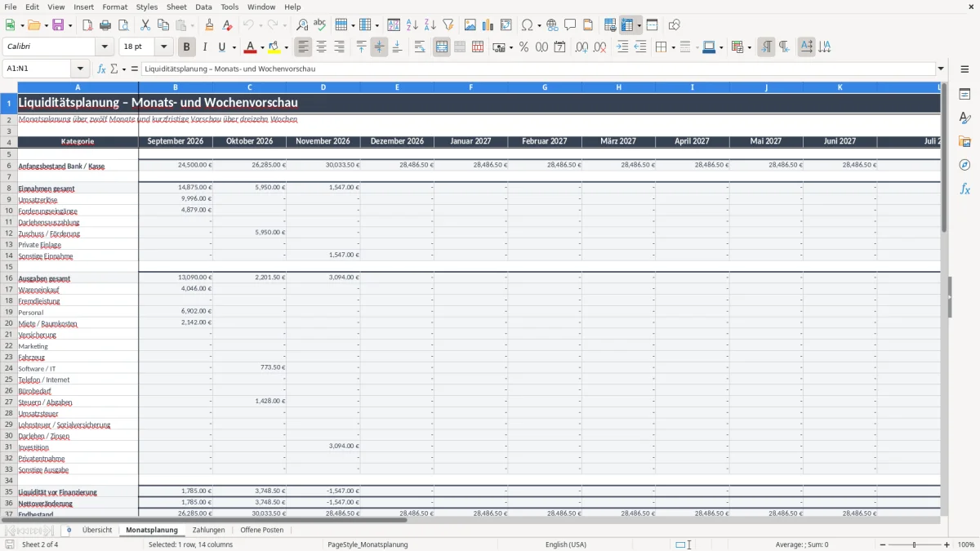Open conditional formatting dropdown arrow

coord(749,47)
